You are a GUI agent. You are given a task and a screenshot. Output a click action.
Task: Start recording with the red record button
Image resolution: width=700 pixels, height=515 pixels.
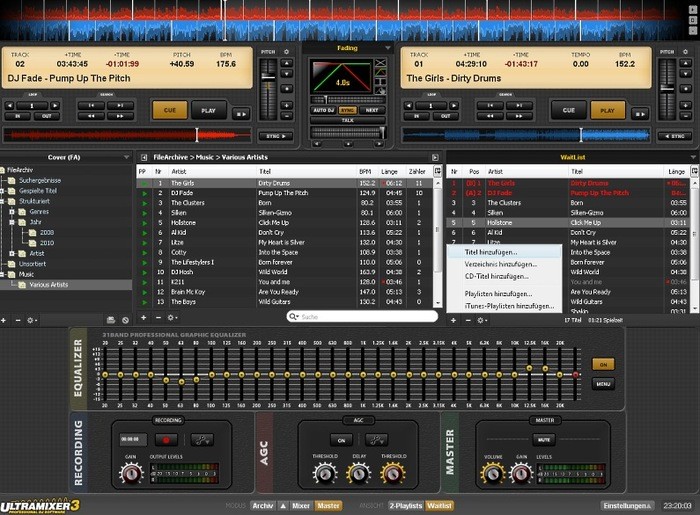click(166, 440)
